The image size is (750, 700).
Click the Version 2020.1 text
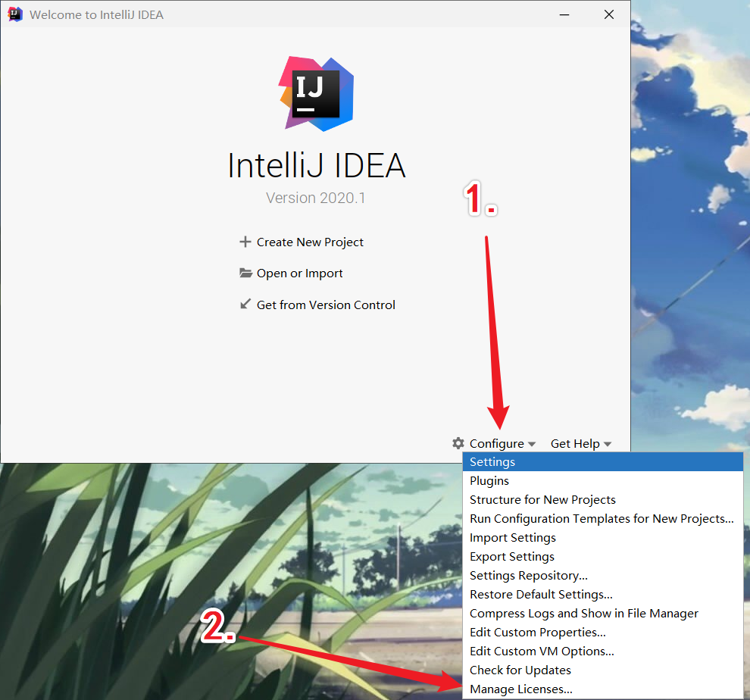pyautogui.click(x=316, y=198)
